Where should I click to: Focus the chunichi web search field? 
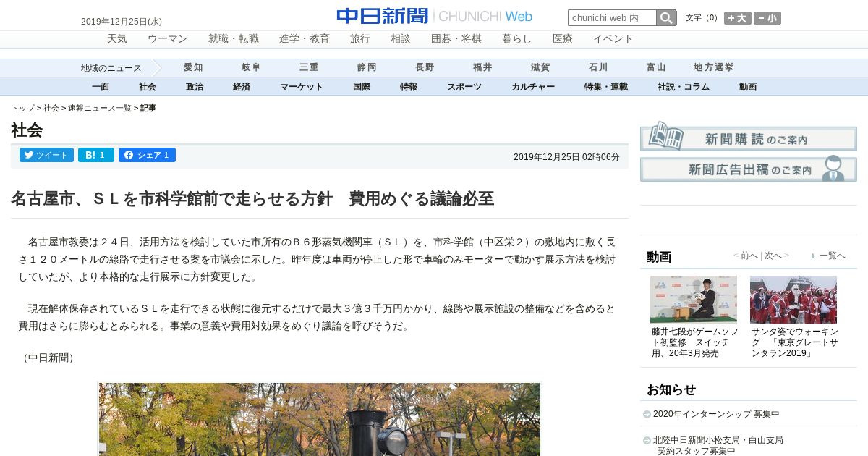[612, 18]
